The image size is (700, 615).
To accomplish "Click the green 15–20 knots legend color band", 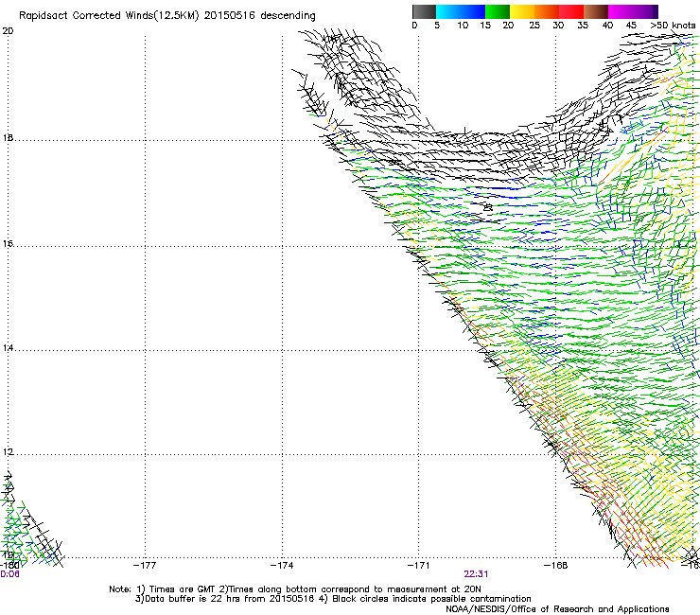I will point(498,11).
